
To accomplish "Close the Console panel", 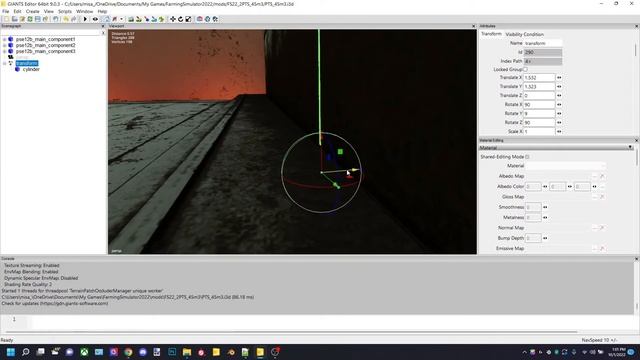I will click(636, 259).
